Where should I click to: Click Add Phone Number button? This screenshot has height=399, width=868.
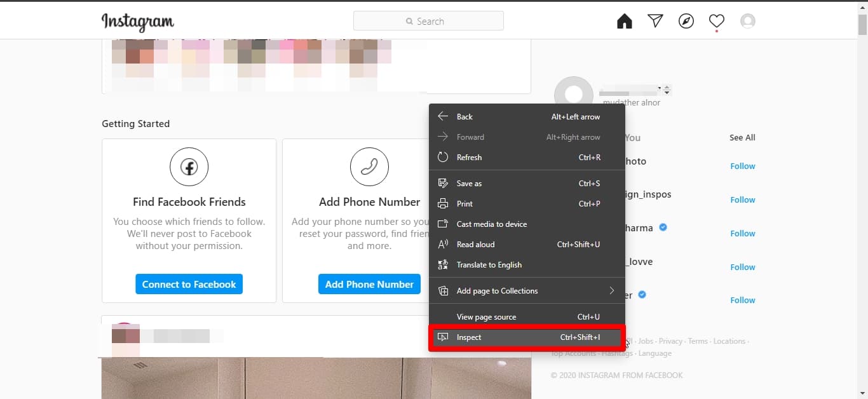click(x=369, y=284)
